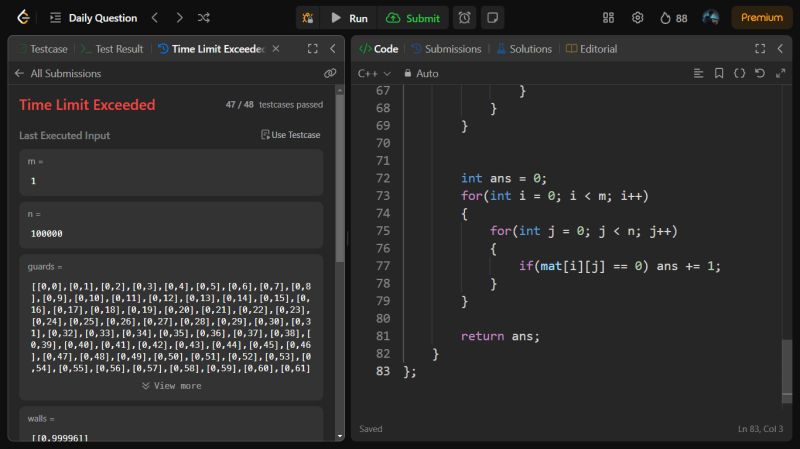The height and width of the screenshot is (449, 800).
Task: Run the code
Action: [x=349, y=18]
